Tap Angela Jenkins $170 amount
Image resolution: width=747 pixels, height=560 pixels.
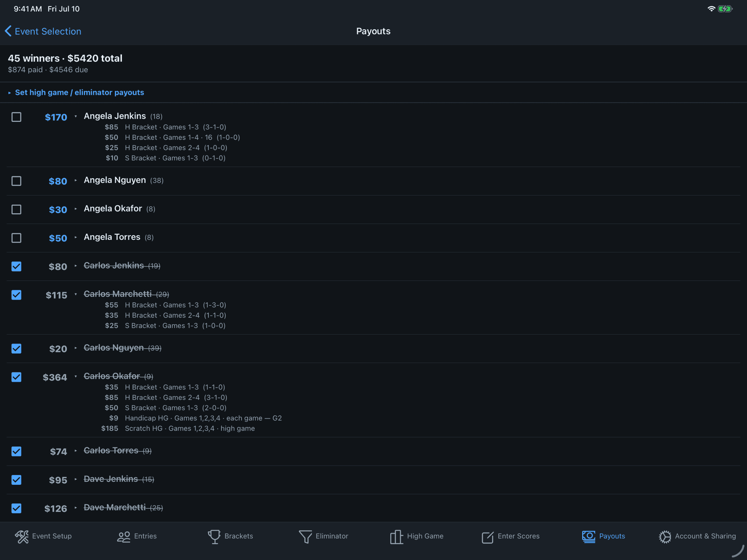pos(56,117)
